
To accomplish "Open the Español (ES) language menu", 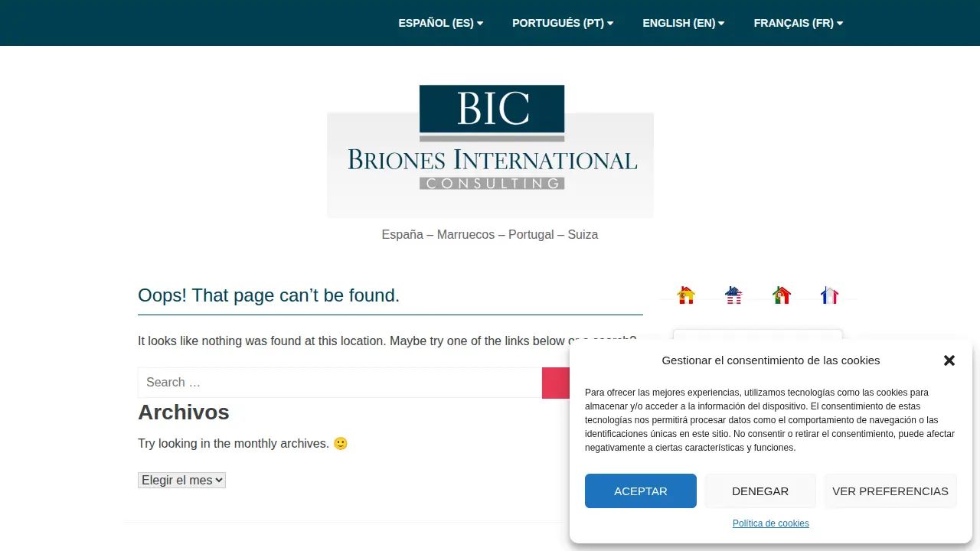I will 441,23.
